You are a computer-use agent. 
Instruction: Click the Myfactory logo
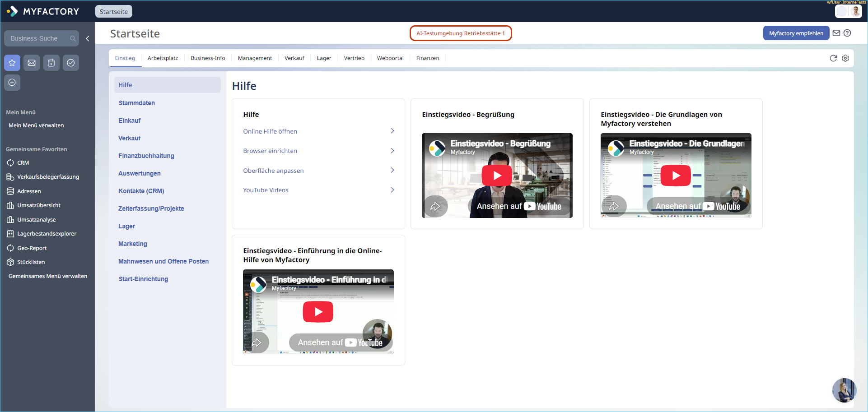(x=43, y=11)
